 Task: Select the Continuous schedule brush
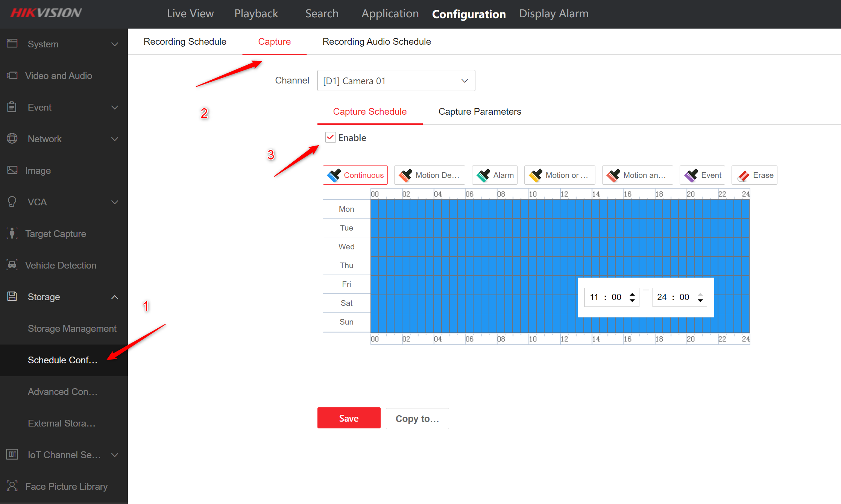click(x=355, y=175)
